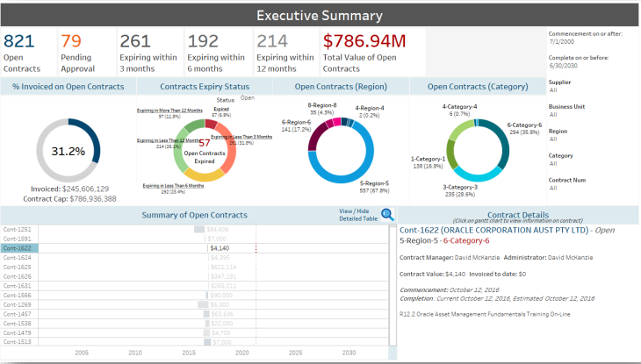Click the 4-Category-4 label
The height and width of the screenshot is (364, 641).
point(459,107)
